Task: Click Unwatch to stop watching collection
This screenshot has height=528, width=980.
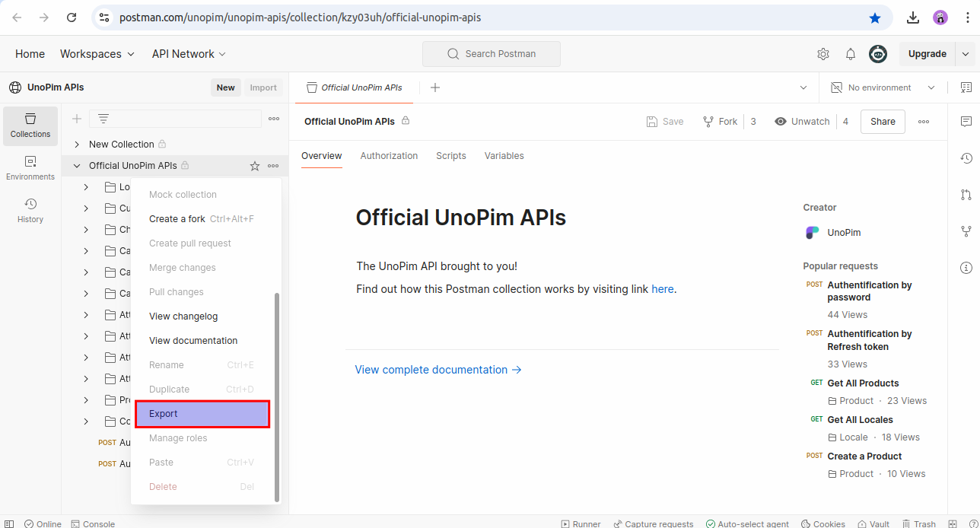Action: coord(802,122)
